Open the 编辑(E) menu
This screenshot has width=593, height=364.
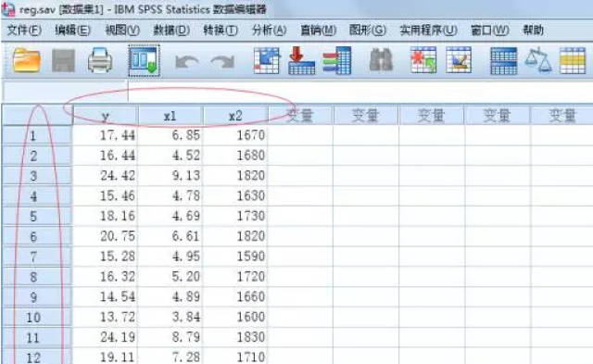[72, 30]
